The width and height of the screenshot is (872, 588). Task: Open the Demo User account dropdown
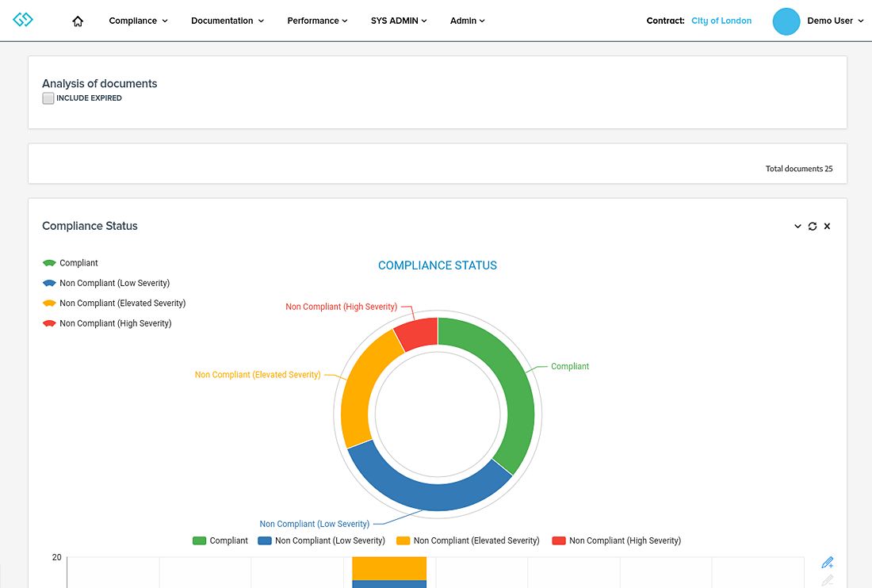835,21
